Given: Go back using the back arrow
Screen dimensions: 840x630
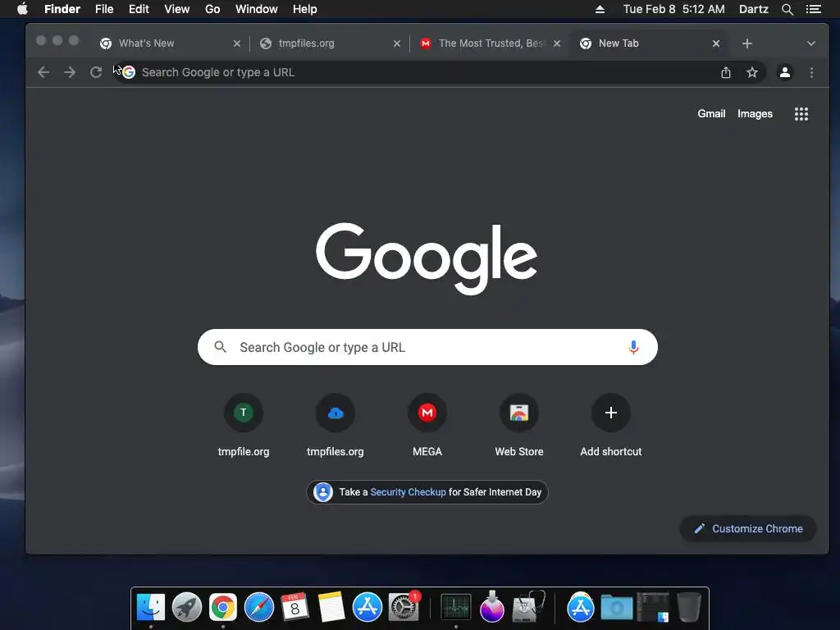Looking at the screenshot, I should (43, 72).
